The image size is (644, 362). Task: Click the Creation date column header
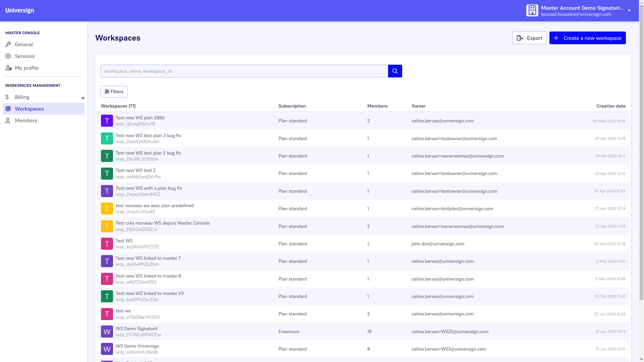(x=610, y=106)
